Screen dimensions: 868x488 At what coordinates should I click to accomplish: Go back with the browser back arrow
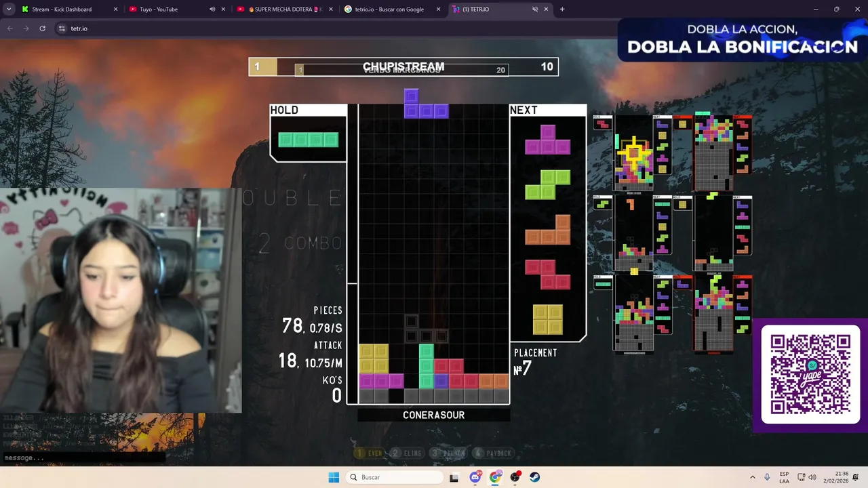[9, 28]
